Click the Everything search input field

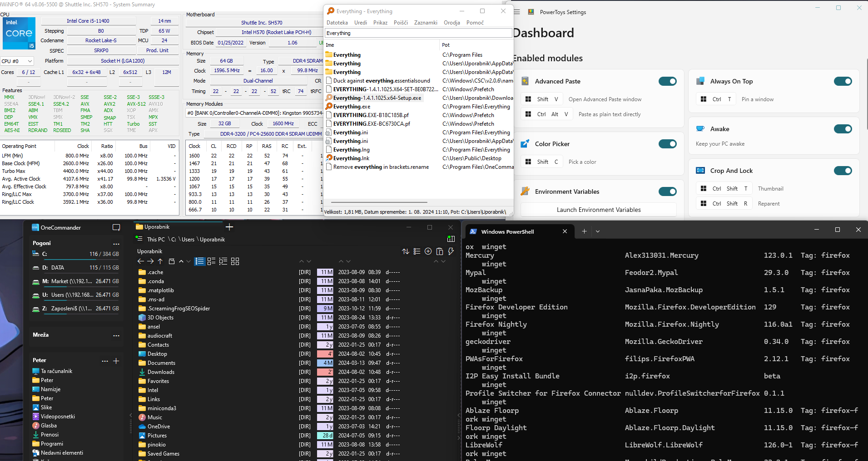coord(418,33)
